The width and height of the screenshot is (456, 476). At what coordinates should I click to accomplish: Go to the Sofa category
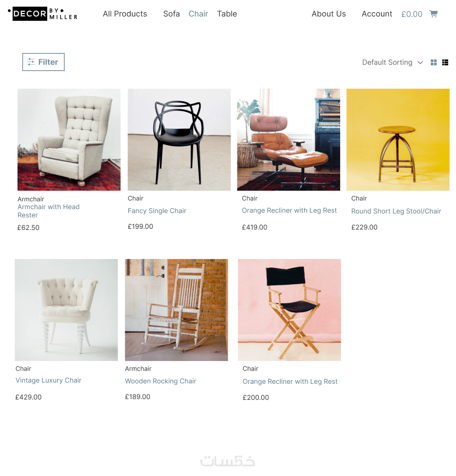point(171,14)
